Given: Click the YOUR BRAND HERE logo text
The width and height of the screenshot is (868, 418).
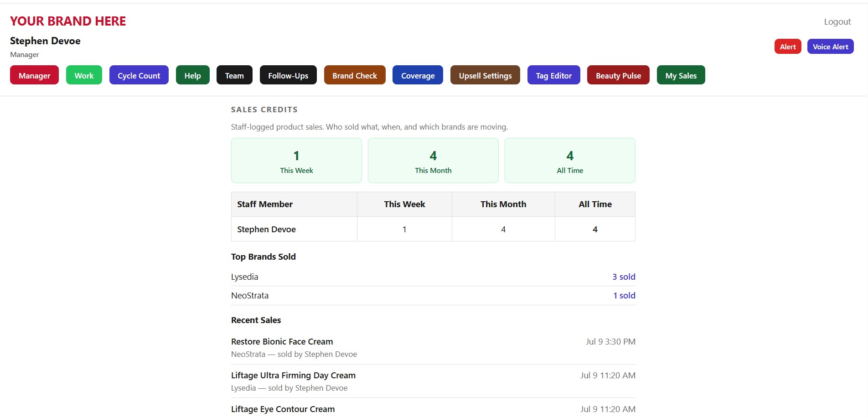Looking at the screenshot, I should 68,21.
